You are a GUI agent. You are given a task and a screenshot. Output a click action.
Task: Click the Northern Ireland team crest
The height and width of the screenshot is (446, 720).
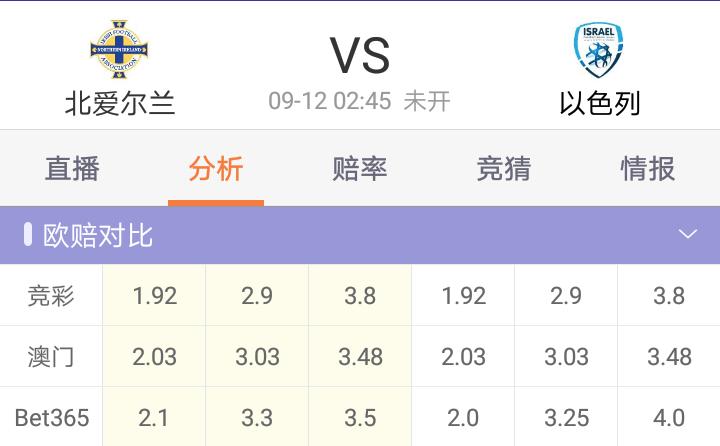click(x=120, y=50)
